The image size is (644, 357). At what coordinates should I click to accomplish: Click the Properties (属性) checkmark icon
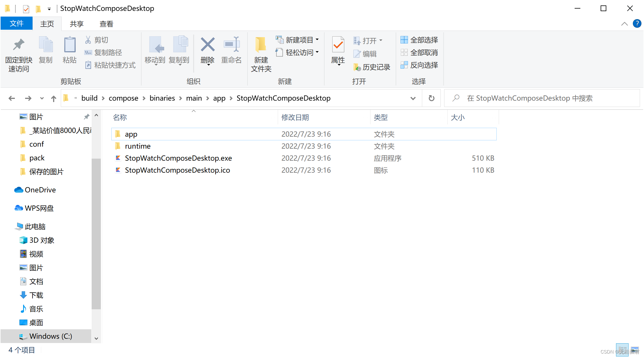click(x=338, y=45)
